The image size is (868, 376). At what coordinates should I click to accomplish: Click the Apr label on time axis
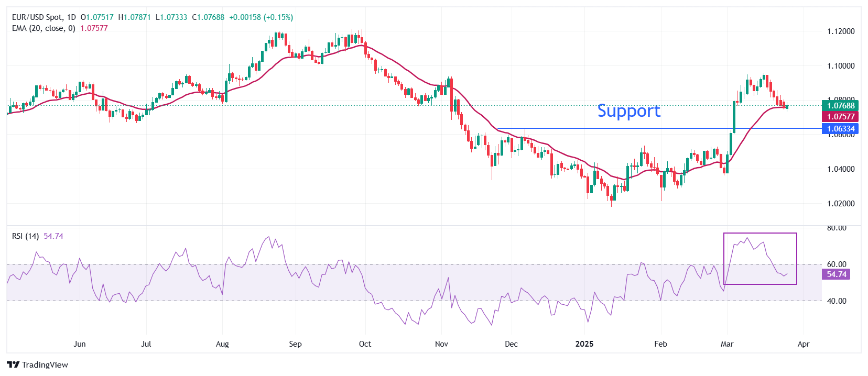[803, 344]
